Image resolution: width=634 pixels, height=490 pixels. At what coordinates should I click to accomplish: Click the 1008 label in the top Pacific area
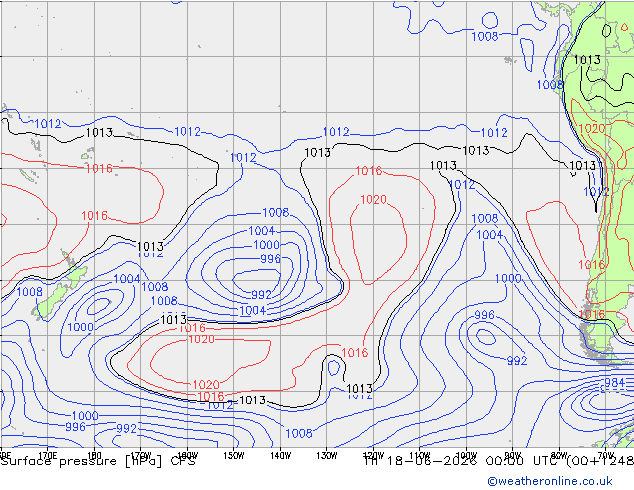[485, 36]
